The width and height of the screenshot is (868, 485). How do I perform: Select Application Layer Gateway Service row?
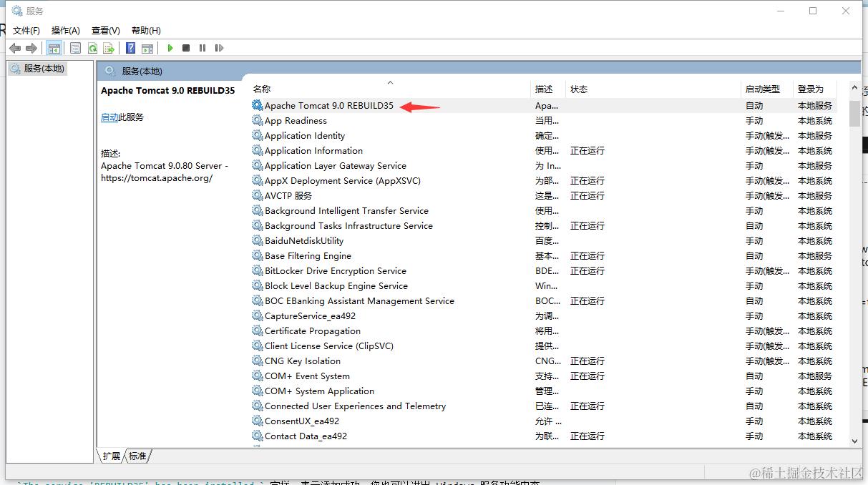(x=542, y=165)
